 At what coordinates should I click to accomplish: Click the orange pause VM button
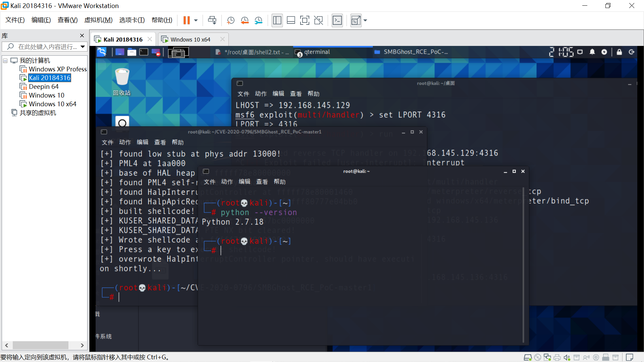[186, 20]
